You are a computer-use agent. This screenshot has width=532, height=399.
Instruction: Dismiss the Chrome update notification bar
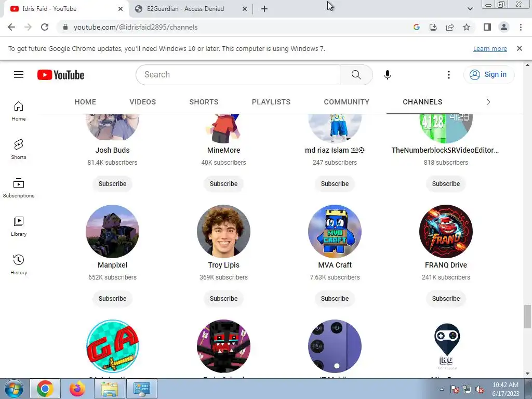coord(520,48)
